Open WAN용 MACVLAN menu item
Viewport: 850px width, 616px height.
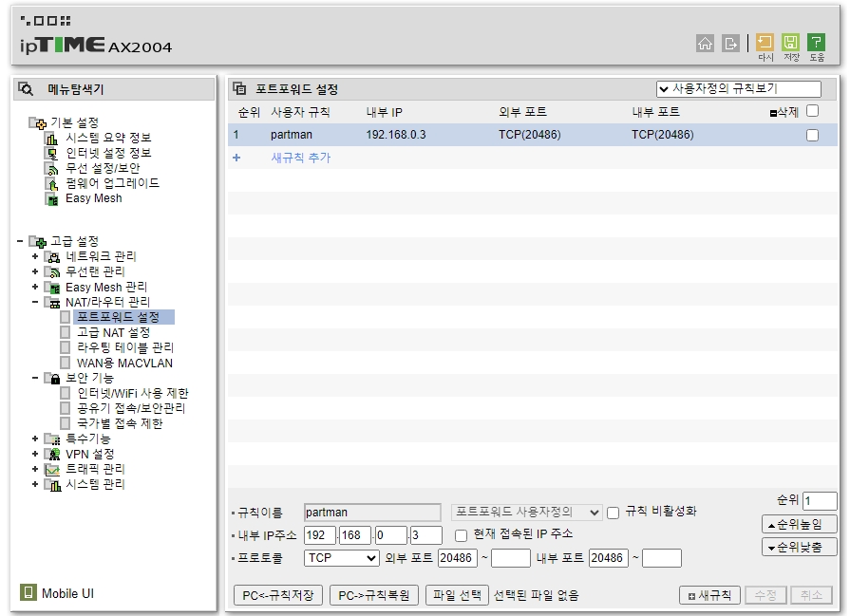coord(124,363)
